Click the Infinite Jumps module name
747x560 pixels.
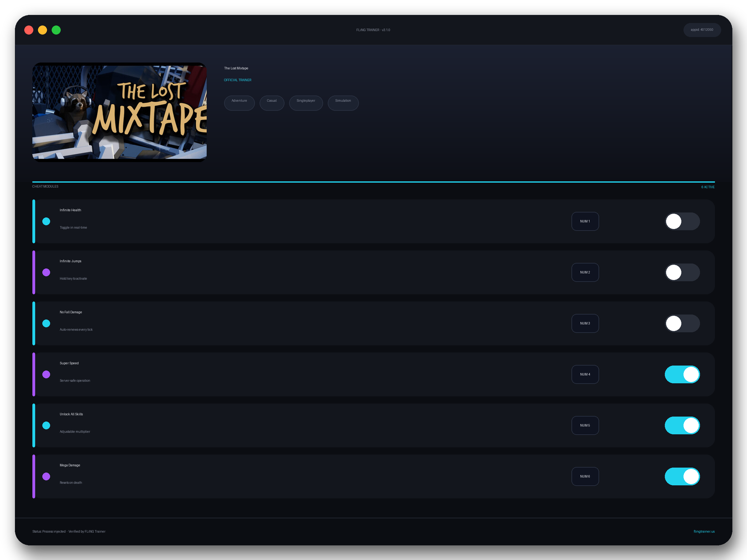[x=71, y=261]
